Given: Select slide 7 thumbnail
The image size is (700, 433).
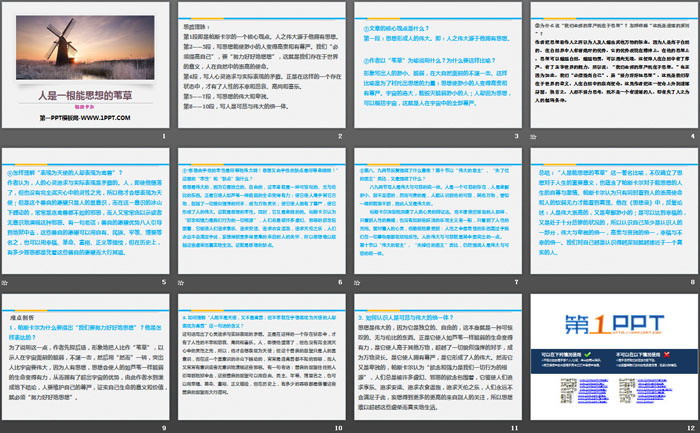Looking at the screenshot, I should [436, 205].
